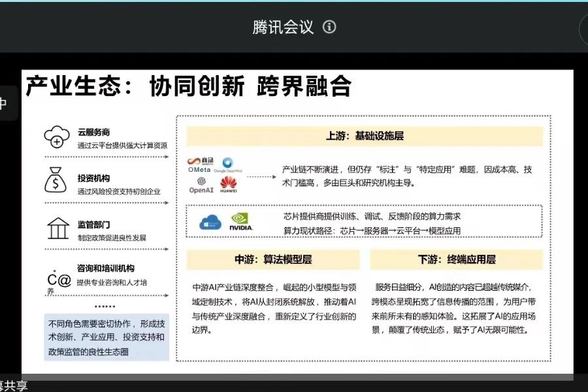Click the partially visible round button top right
The width and height of the screenshot is (588, 392).
583,29
